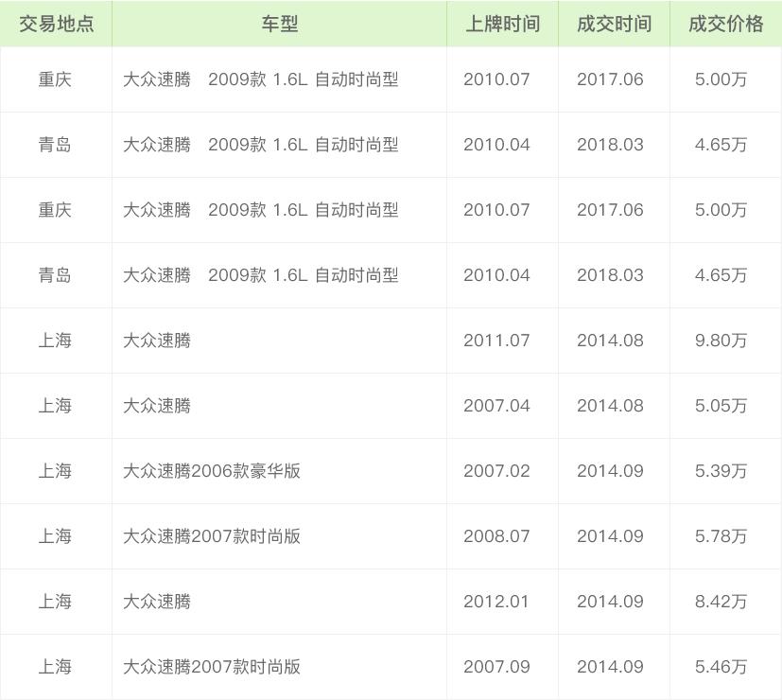Select the 2007.09 registration date
This screenshot has width=782, height=700.
click(x=496, y=667)
